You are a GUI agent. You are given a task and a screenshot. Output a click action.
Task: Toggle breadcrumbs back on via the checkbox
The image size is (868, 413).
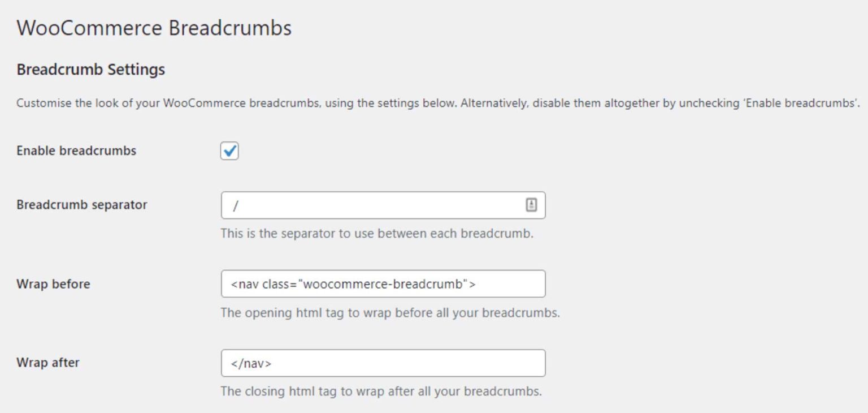(229, 150)
